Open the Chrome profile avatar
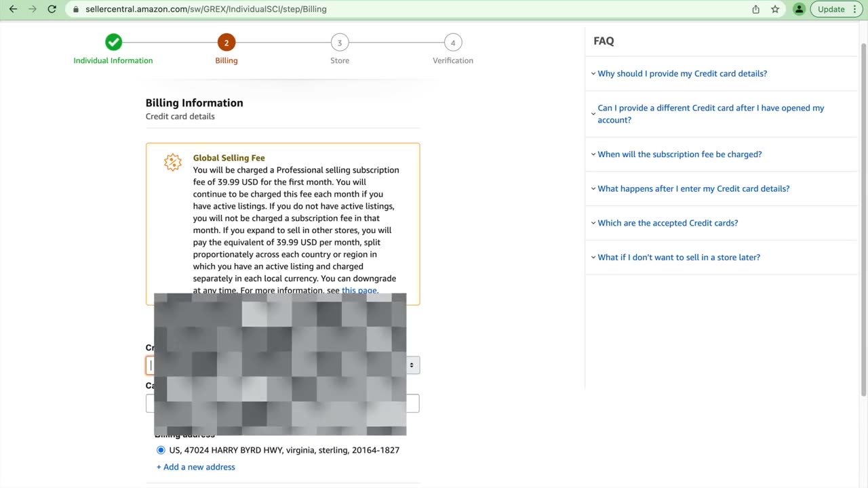The width and height of the screenshot is (868, 488). click(800, 9)
